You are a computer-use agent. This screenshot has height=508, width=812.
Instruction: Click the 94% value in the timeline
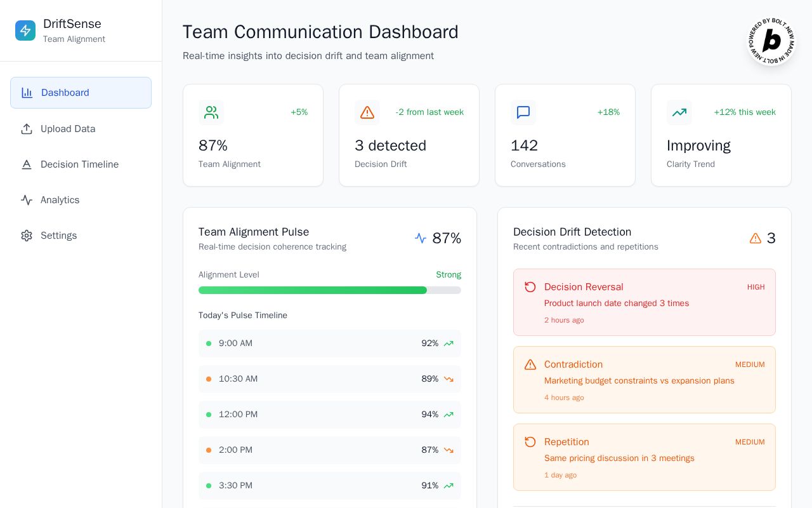click(430, 415)
